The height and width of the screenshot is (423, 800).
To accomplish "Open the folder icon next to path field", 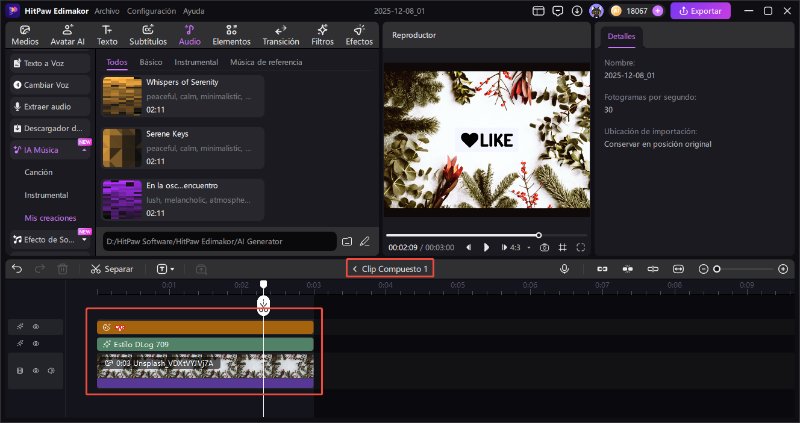I will (x=347, y=241).
